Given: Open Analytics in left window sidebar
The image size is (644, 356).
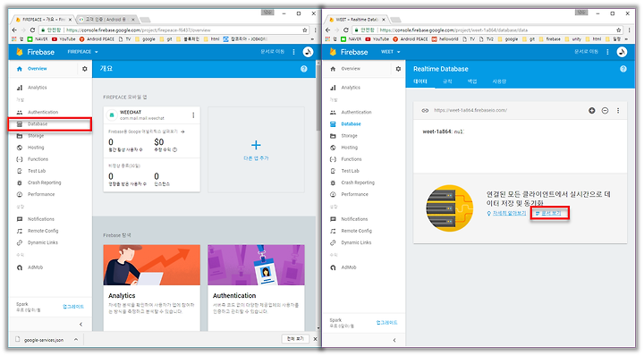Looking at the screenshot, I should click(x=37, y=88).
